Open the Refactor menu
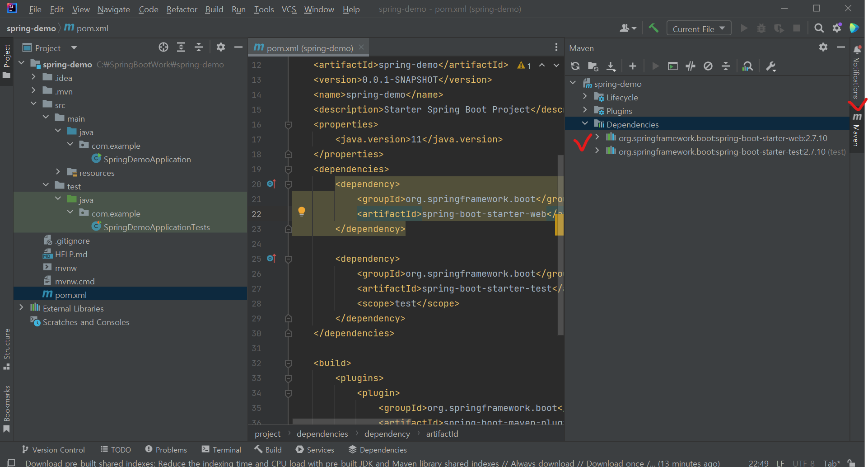This screenshot has width=868, height=467. click(182, 9)
